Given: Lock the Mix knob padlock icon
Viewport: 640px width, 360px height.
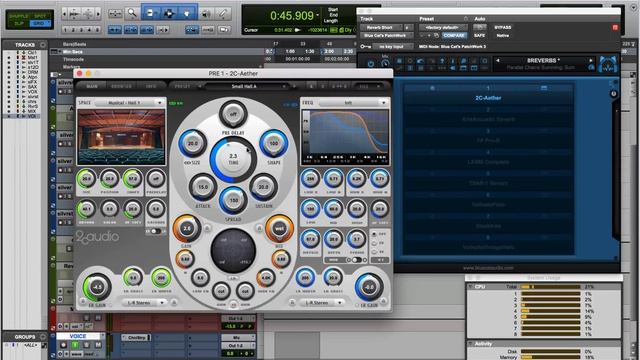Looking at the screenshot, I should (x=259, y=228).
